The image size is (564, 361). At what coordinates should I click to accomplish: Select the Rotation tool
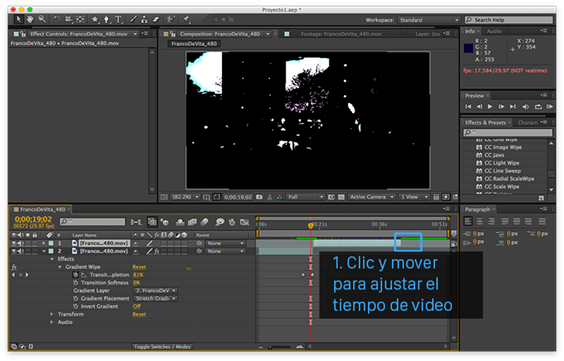(57, 19)
